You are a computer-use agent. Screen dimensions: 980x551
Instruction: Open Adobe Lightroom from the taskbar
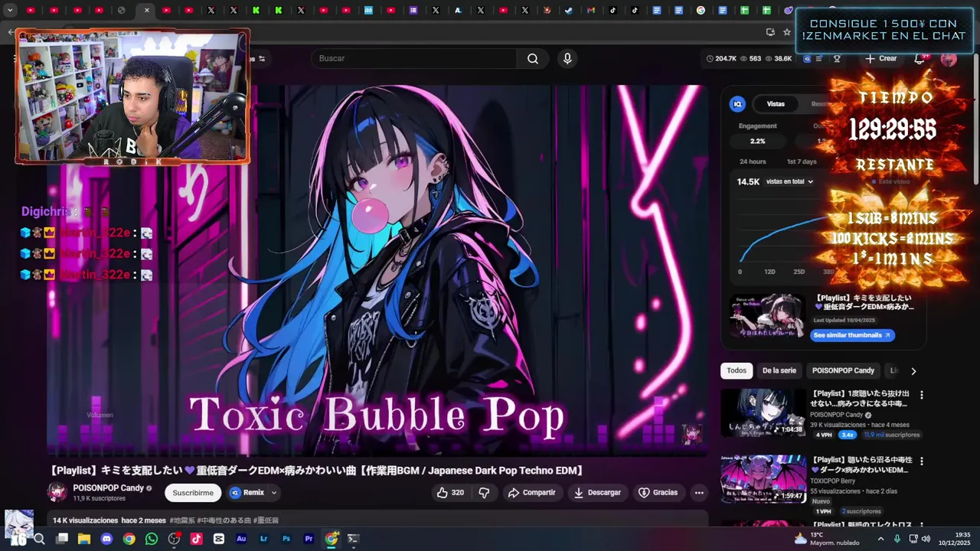[x=264, y=539]
